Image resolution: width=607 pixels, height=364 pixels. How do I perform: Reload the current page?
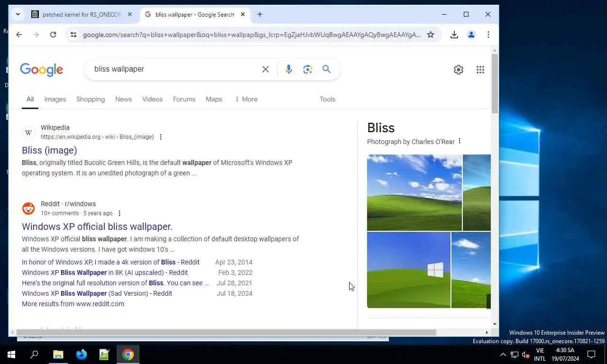tap(53, 35)
